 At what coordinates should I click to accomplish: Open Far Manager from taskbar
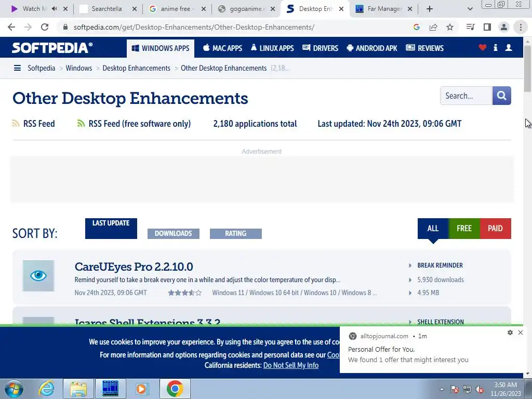[110, 389]
